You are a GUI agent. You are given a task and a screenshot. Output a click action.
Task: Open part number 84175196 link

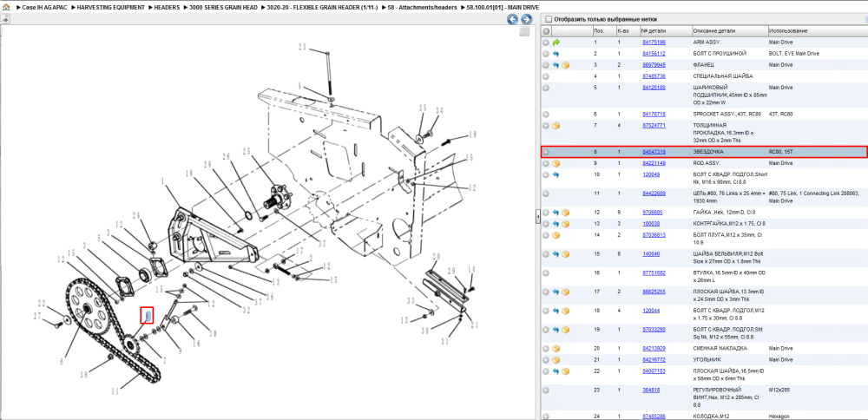(654, 42)
